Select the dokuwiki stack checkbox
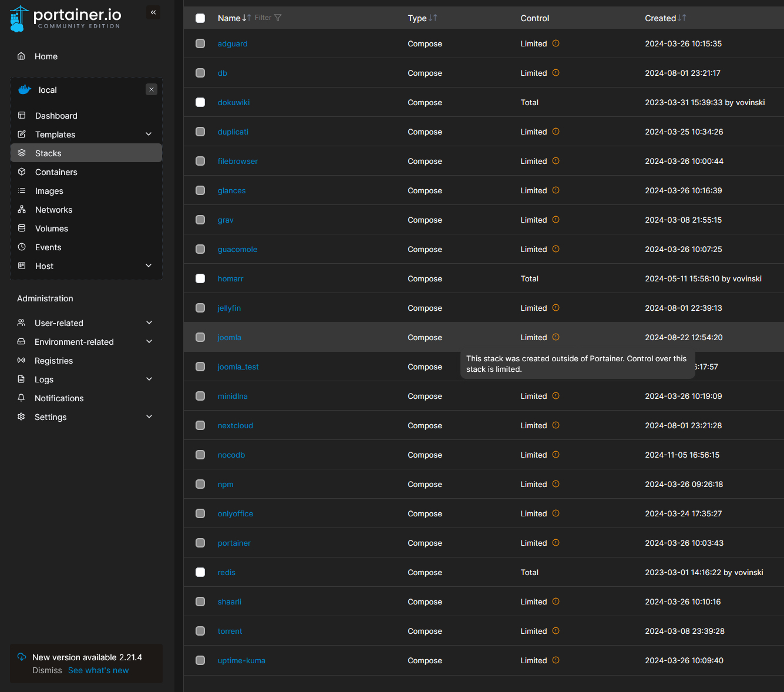This screenshot has height=692, width=784. [200, 102]
